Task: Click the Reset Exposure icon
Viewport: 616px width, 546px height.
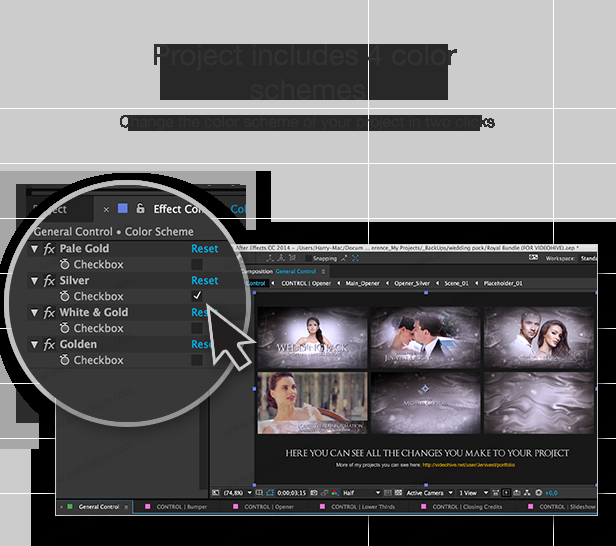Action: pos(539,493)
